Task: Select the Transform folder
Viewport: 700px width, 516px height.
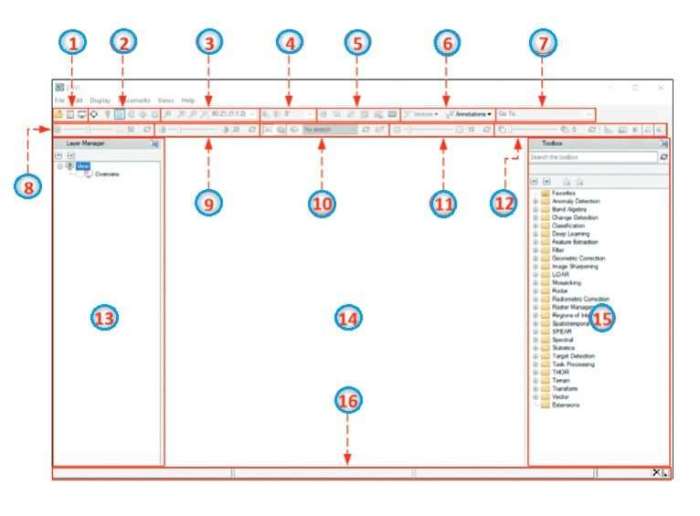Action: click(565, 388)
